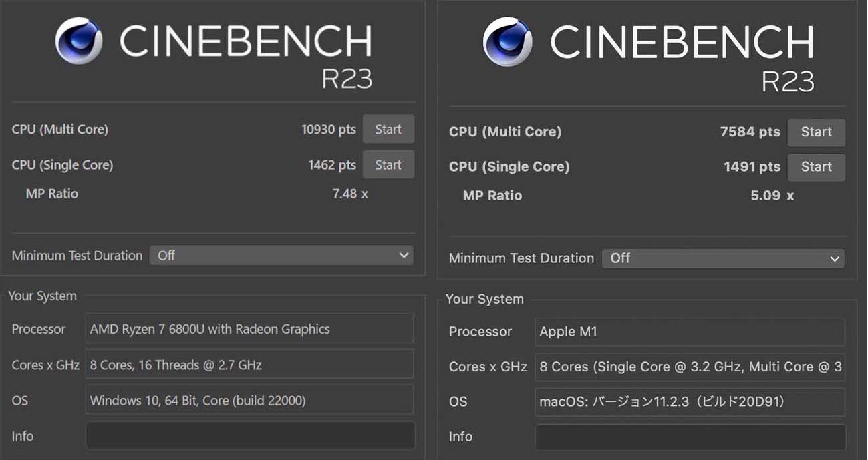Click the '8 Cores (Single Core @ 3.2 GHz' field
The height and width of the screenshot is (460, 868).
[690, 367]
